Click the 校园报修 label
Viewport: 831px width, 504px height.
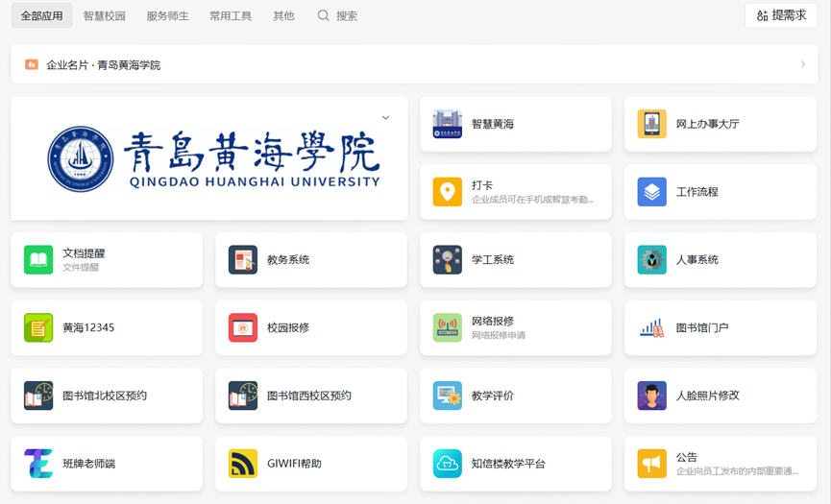pos(288,327)
